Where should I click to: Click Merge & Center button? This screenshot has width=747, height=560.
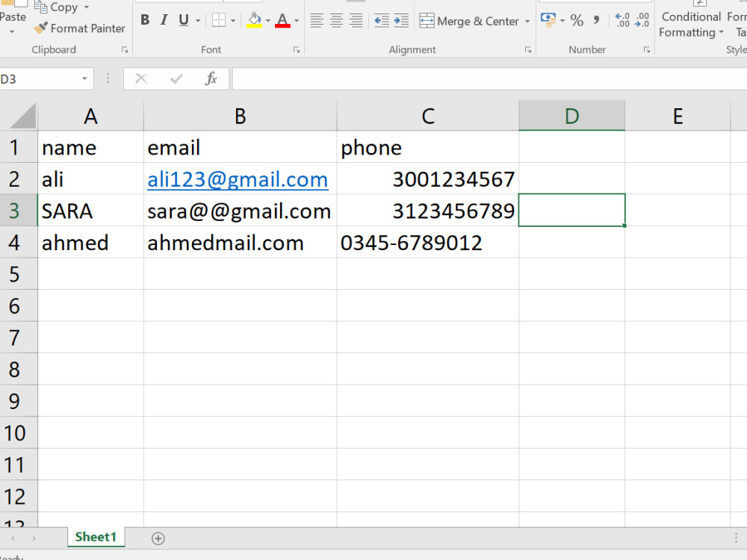(x=469, y=22)
